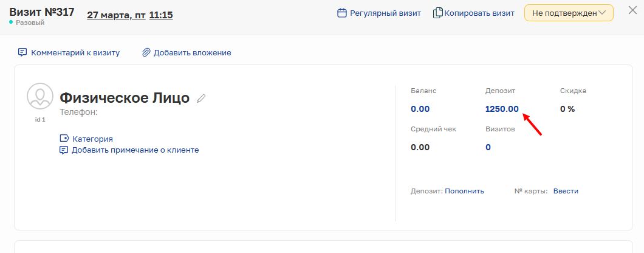Open 'Регулярный визит' option
The width and height of the screenshot is (644, 253).
[x=385, y=13]
